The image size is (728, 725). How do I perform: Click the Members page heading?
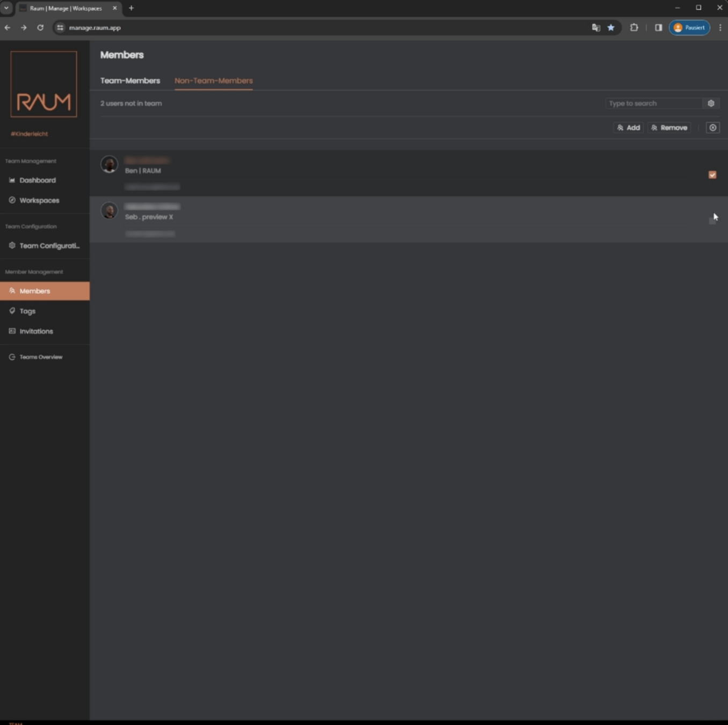point(122,55)
